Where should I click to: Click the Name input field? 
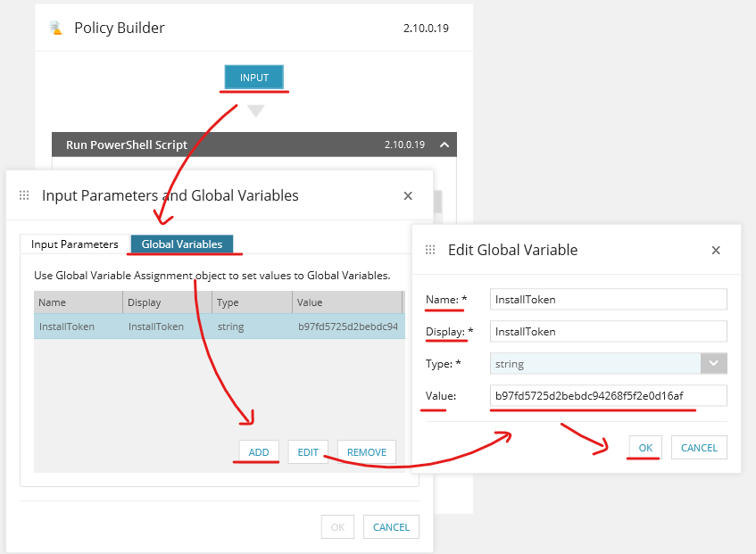point(609,299)
